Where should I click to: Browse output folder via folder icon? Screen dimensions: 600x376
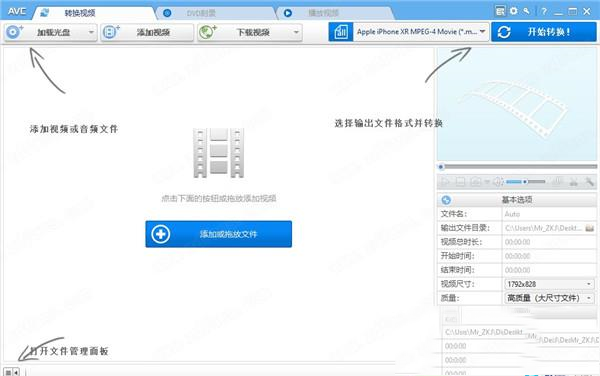pyautogui.click(x=590, y=228)
